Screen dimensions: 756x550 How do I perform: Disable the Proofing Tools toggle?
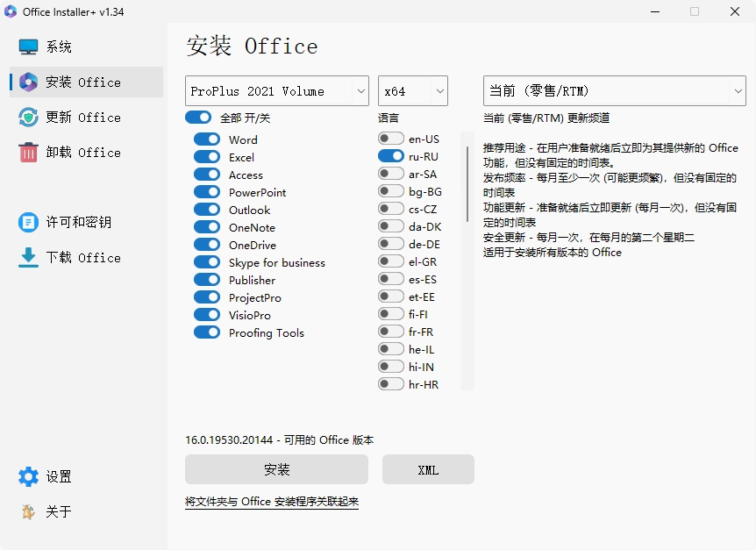pos(206,332)
